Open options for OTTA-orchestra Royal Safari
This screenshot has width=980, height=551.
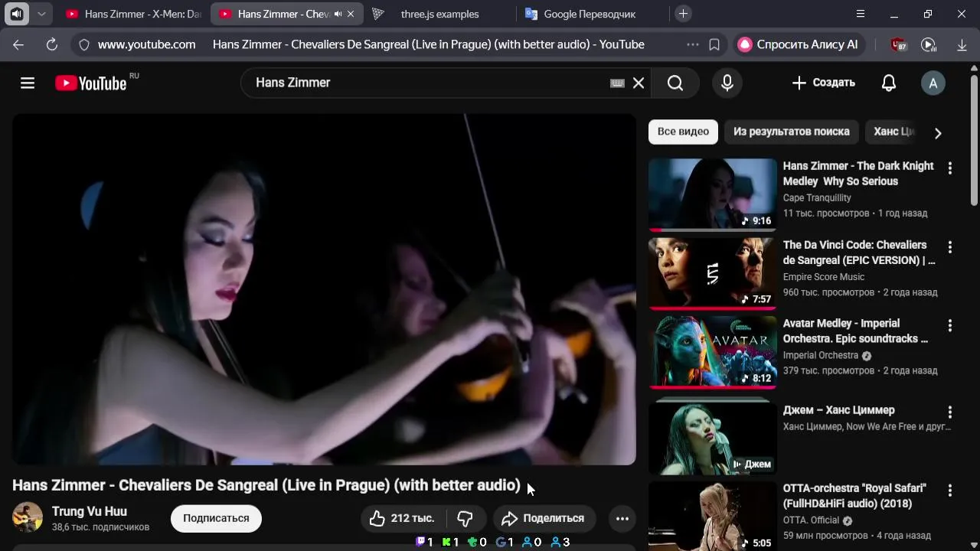click(x=949, y=491)
